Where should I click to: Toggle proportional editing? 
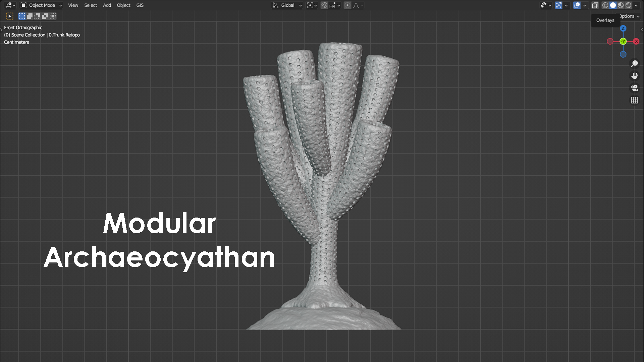347,5
